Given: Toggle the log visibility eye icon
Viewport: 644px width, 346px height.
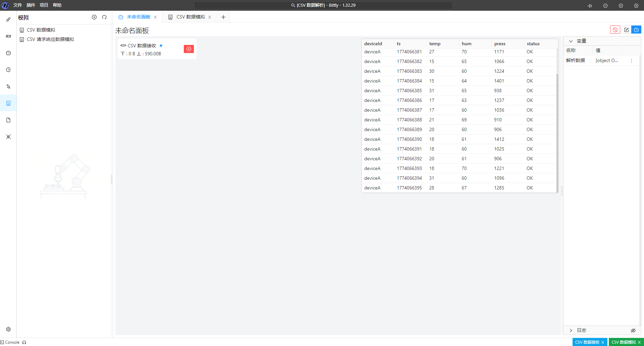Looking at the screenshot, I should coord(633,331).
